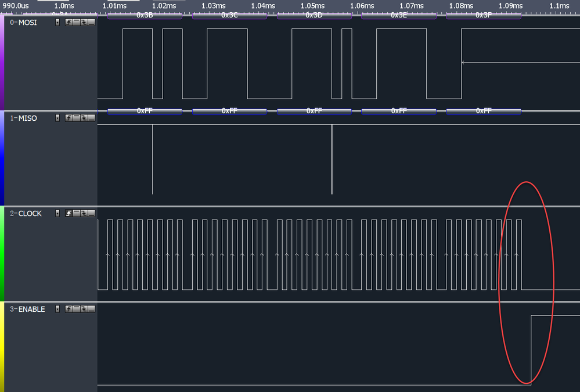Click the 0x3C decoded byte bubble
This screenshot has width=580, height=392.
(x=229, y=16)
